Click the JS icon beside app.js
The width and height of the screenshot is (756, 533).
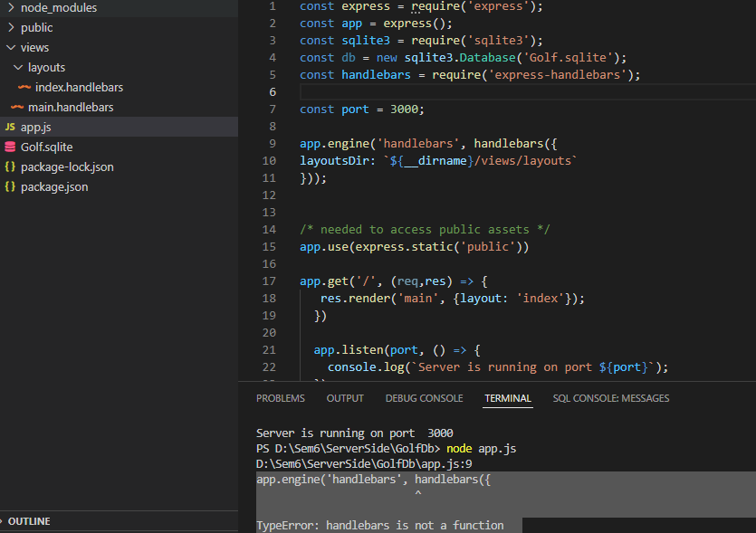click(10, 128)
